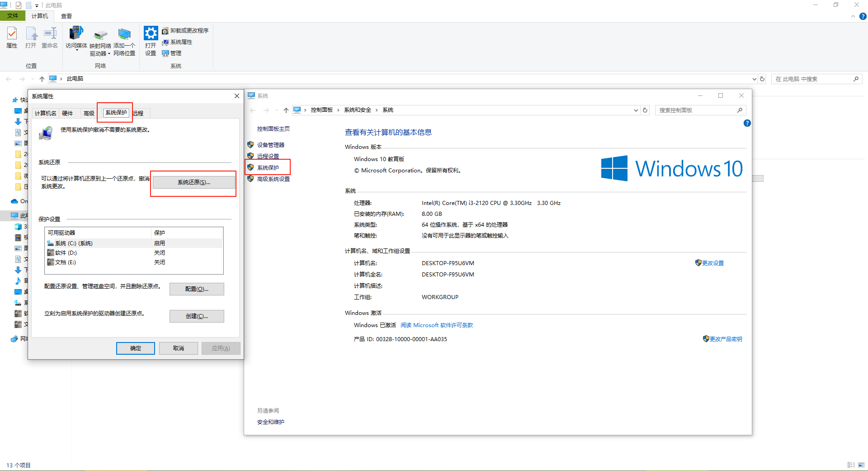Click the search icon in Control Panel search
Viewport: 868px width, 471px height.
pyautogui.click(x=740, y=110)
